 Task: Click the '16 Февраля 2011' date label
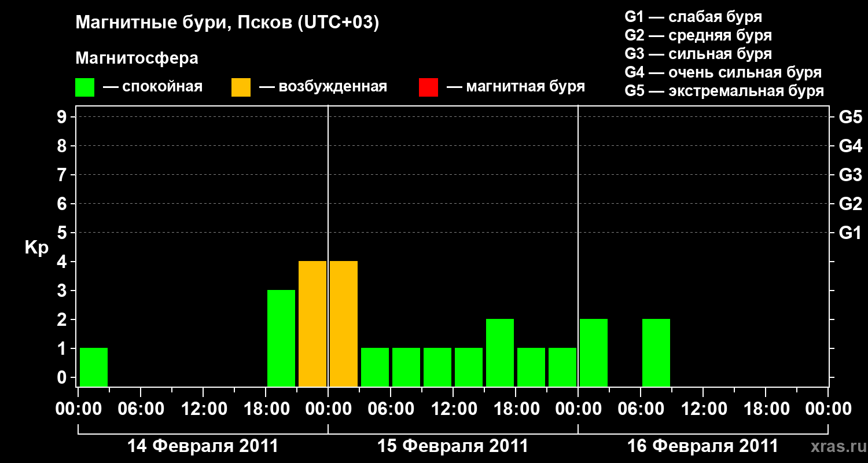coord(703,446)
